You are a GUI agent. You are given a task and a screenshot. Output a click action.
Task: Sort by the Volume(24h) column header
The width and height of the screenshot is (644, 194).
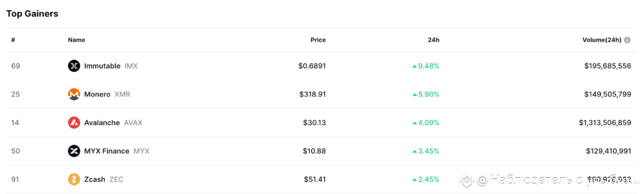coord(602,40)
